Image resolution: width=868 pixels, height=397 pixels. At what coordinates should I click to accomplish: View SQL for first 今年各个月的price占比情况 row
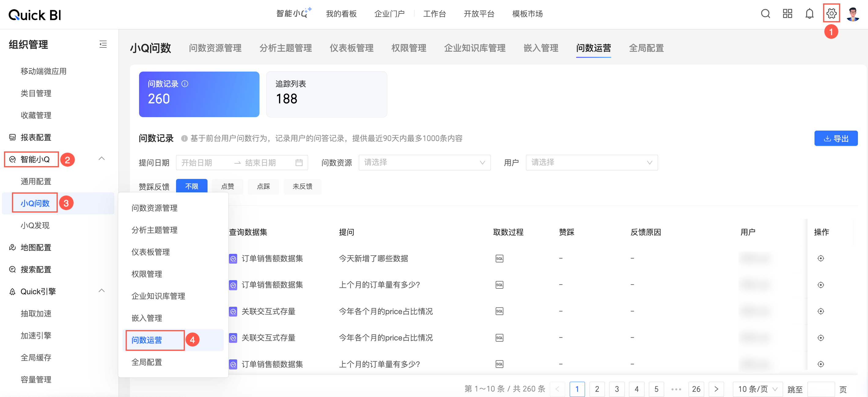(499, 311)
